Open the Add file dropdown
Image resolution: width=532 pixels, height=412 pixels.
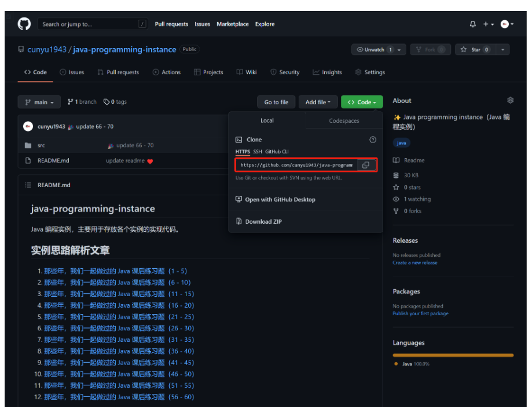318,102
